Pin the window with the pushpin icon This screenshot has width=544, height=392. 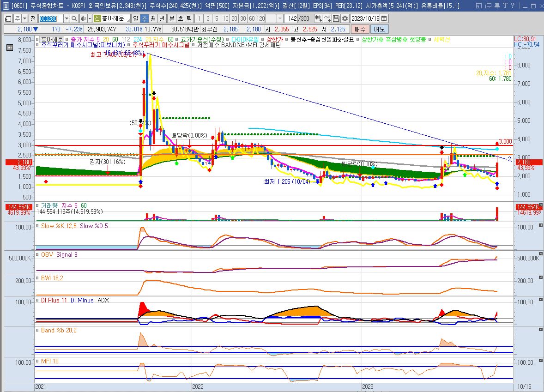(x=497, y=6)
